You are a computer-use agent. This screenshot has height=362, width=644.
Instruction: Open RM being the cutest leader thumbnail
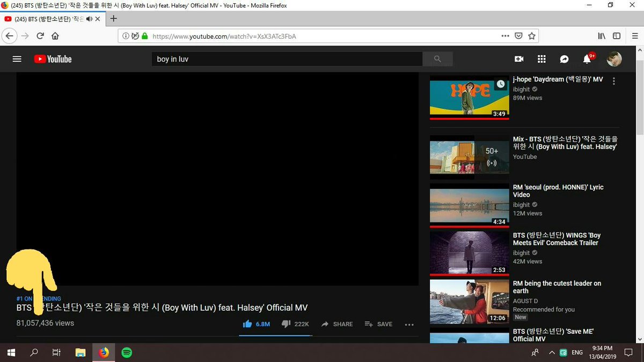[470, 302]
